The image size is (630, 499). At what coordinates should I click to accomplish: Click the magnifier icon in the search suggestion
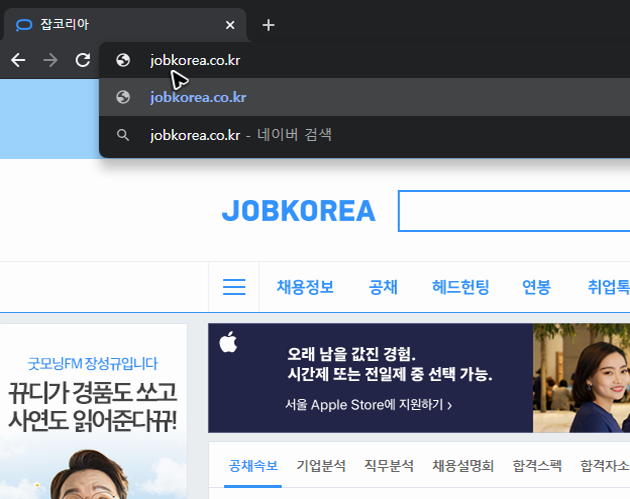click(123, 135)
